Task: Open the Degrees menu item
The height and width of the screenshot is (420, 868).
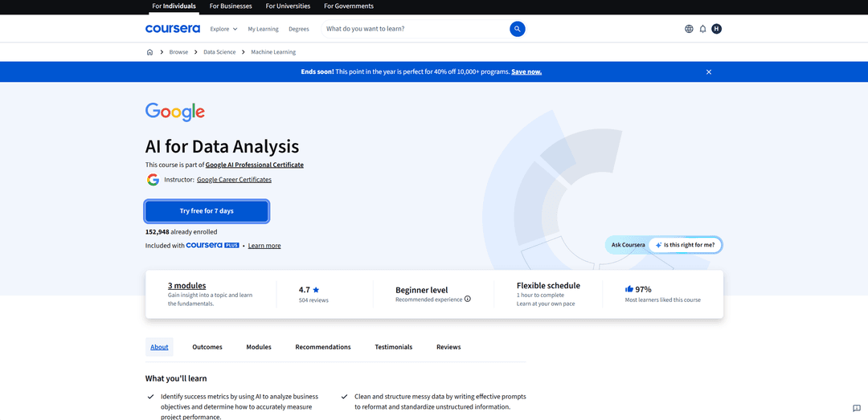Action: click(x=299, y=29)
